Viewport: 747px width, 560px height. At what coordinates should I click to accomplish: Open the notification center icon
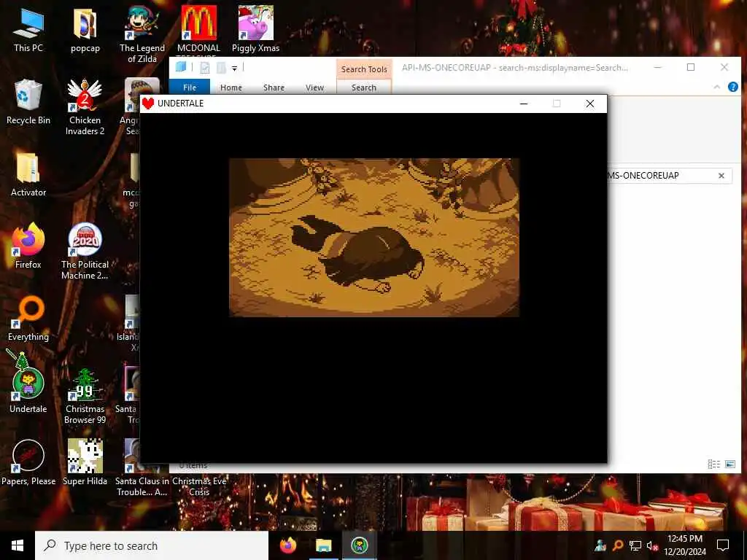(x=723, y=545)
